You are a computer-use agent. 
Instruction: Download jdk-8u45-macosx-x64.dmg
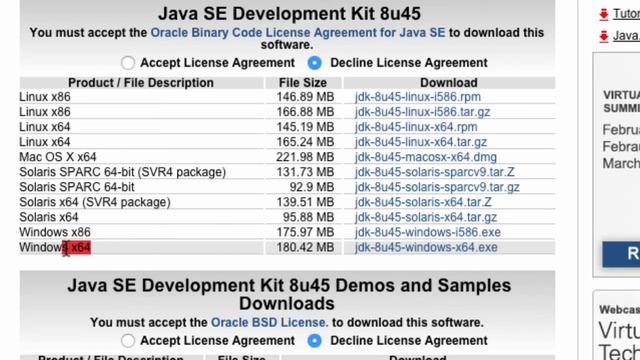click(x=426, y=157)
